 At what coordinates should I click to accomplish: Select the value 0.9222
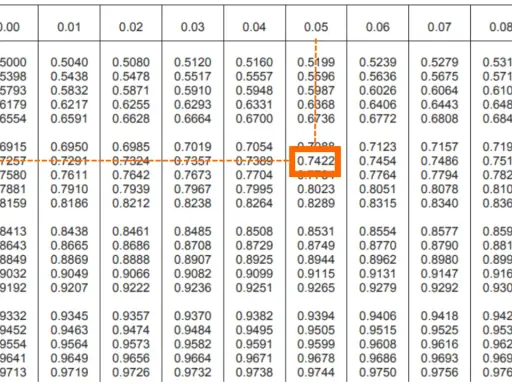tap(131, 288)
